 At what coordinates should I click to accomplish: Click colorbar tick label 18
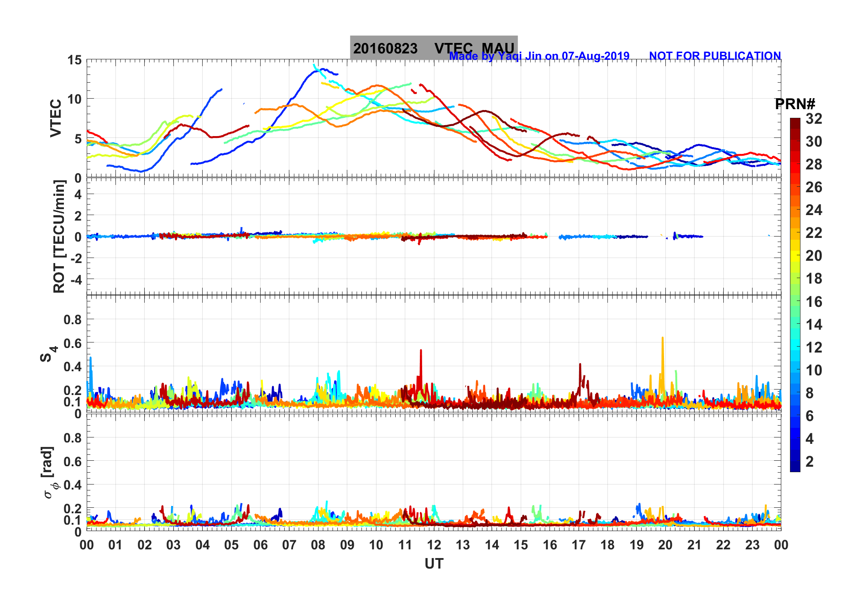click(814, 279)
